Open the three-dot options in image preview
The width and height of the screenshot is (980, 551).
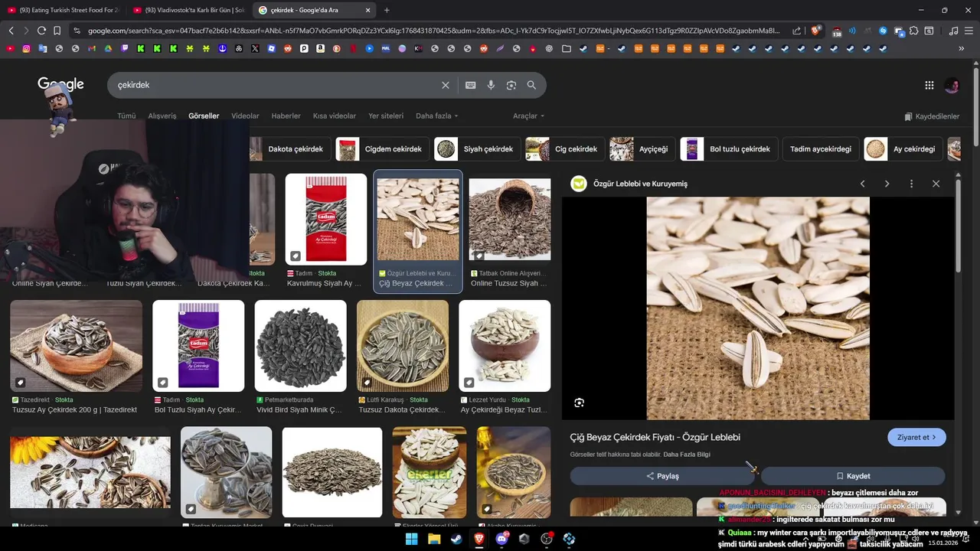click(x=911, y=184)
